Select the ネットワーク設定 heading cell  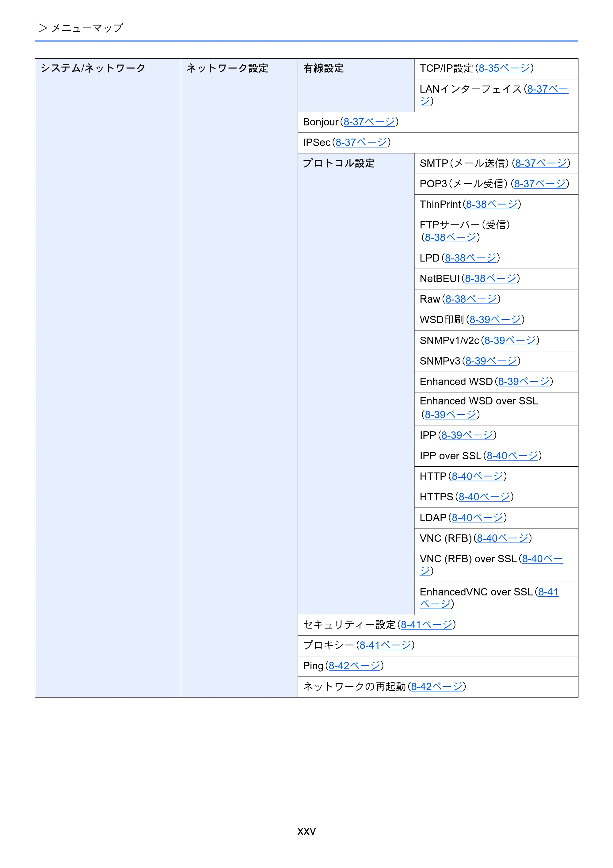239,378
